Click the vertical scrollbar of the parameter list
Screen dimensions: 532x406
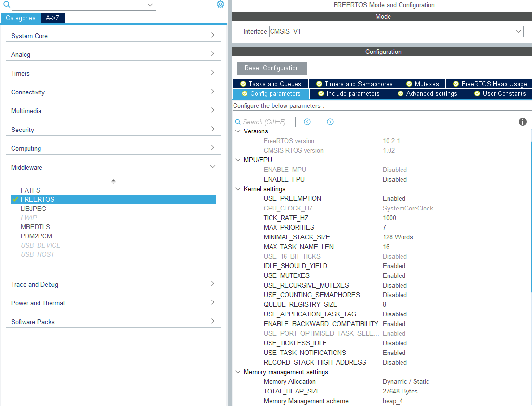531,217
